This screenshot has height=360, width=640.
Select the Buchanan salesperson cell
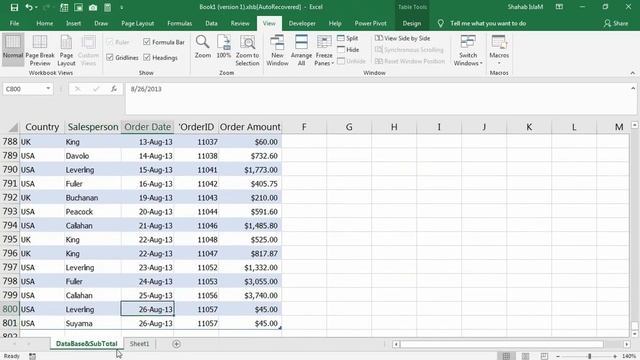tap(93, 198)
